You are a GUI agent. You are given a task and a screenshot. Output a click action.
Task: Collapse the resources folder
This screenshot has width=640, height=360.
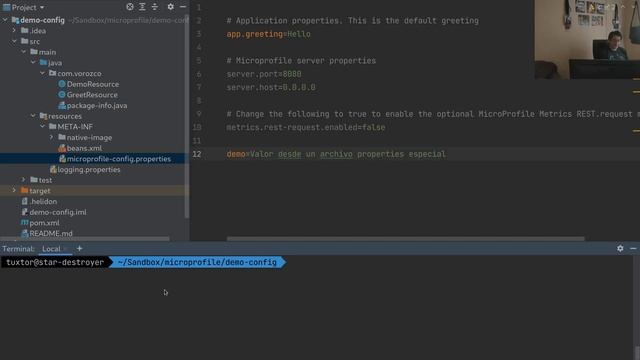pyautogui.click(x=33, y=116)
